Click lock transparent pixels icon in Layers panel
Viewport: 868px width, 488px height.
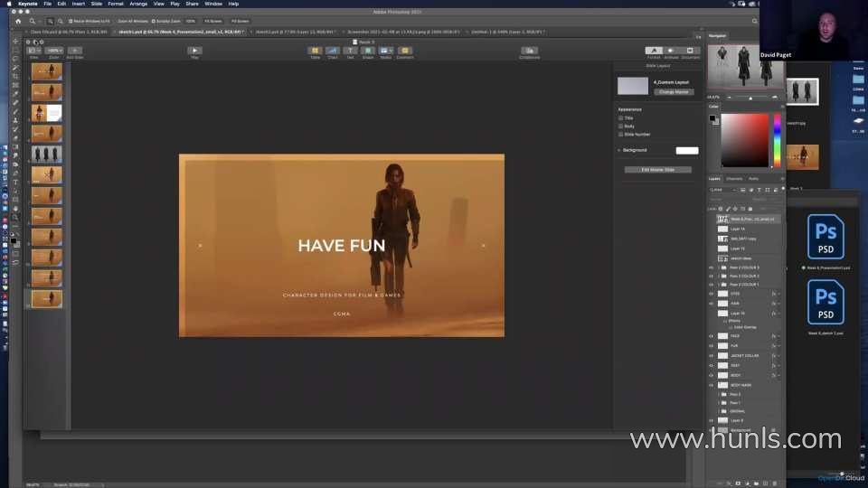tap(721, 209)
